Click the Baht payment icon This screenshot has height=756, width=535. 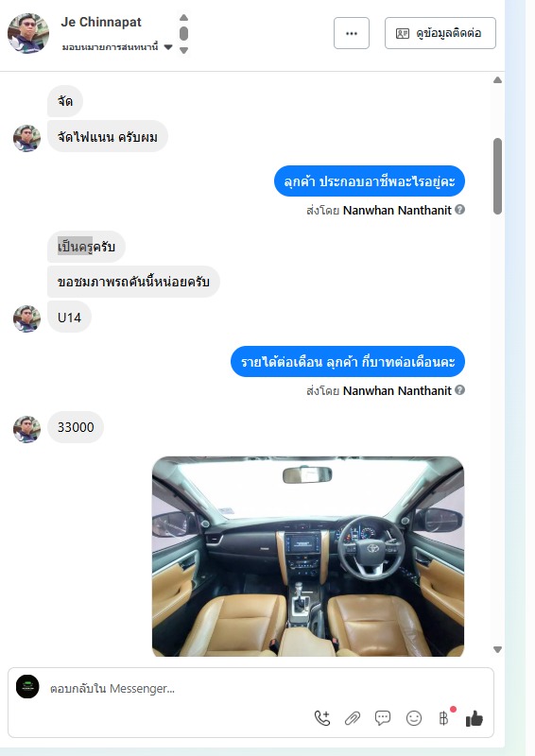tap(444, 718)
